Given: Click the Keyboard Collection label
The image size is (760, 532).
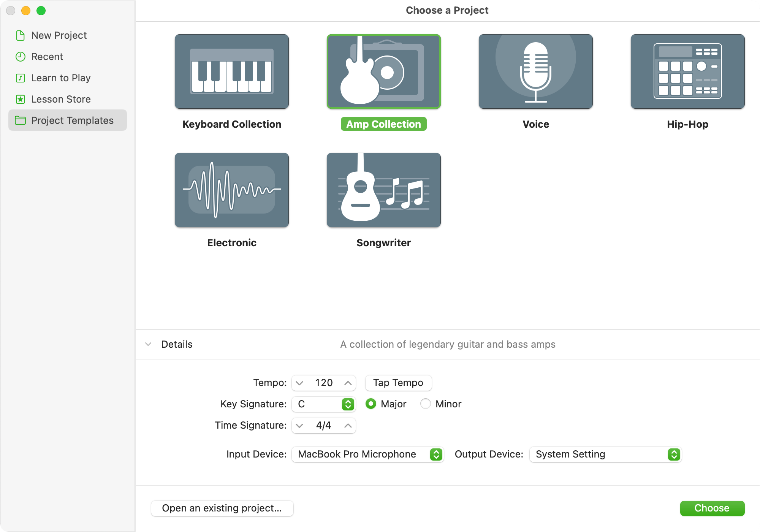Looking at the screenshot, I should coord(232,124).
